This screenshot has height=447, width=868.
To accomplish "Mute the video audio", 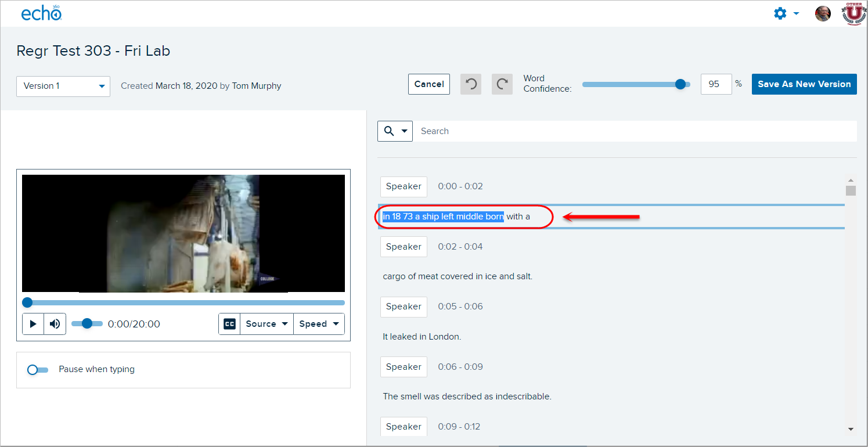I will click(55, 324).
